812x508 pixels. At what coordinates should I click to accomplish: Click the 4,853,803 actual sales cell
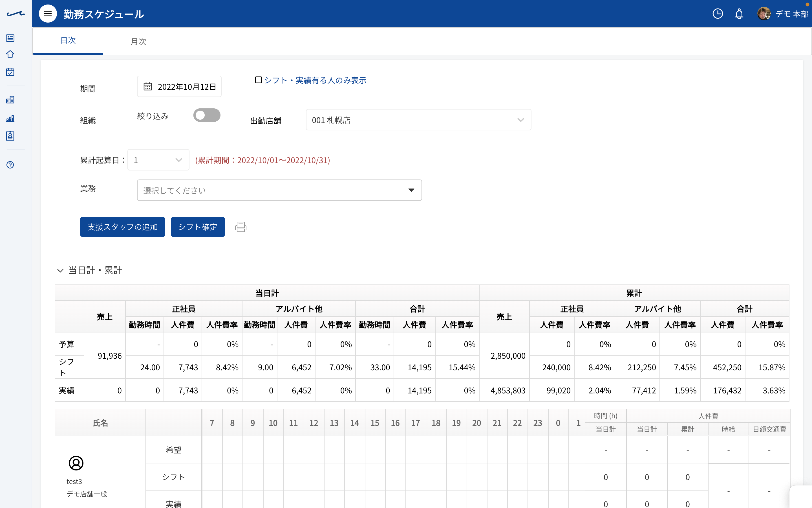click(504, 390)
